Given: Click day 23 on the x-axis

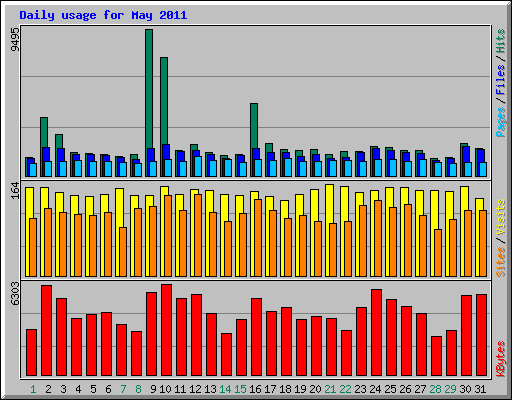Looking at the screenshot, I should pos(360,389).
